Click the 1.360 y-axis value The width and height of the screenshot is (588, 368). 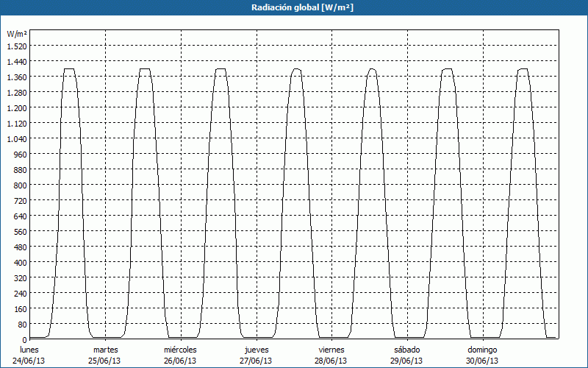(x=17, y=77)
